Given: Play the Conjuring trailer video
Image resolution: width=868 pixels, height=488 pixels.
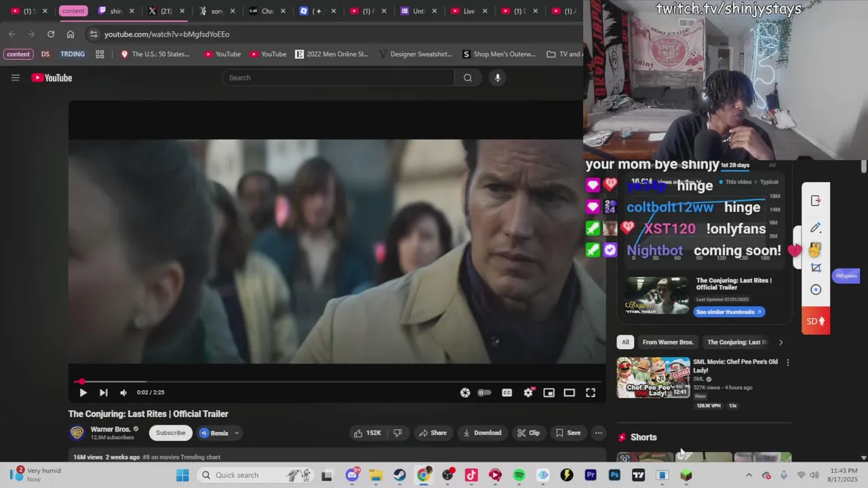Looking at the screenshot, I should point(83,392).
